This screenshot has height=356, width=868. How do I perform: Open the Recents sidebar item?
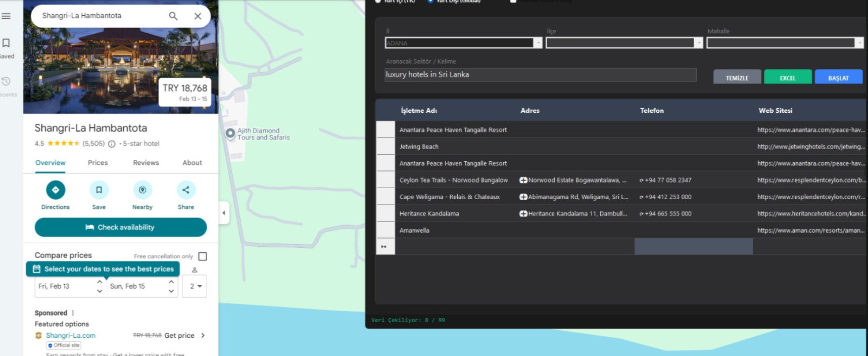click(x=6, y=87)
